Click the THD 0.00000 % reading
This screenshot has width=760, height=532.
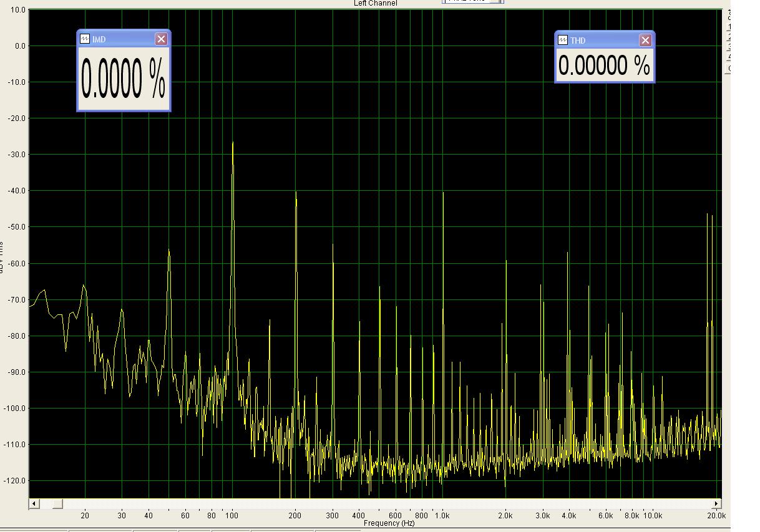604,65
